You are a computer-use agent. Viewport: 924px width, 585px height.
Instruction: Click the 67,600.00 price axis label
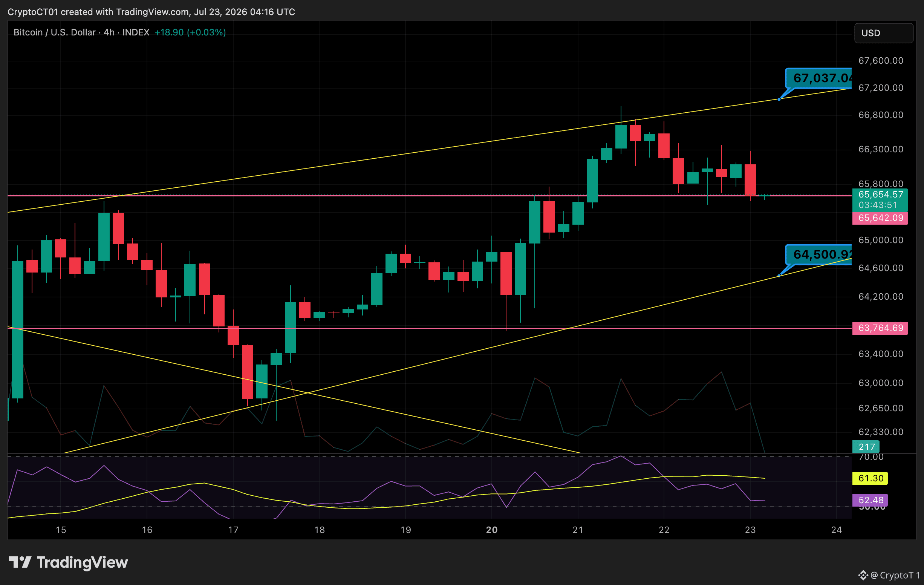click(x=881, y=61)
